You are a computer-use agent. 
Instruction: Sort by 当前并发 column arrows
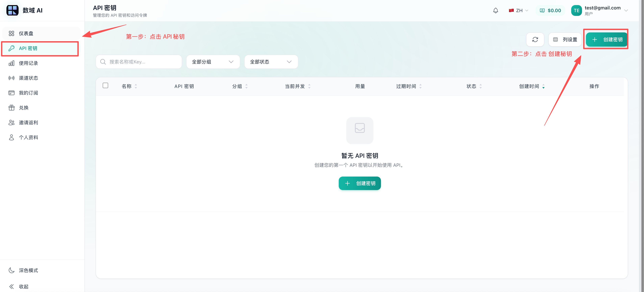coord(309,86)
